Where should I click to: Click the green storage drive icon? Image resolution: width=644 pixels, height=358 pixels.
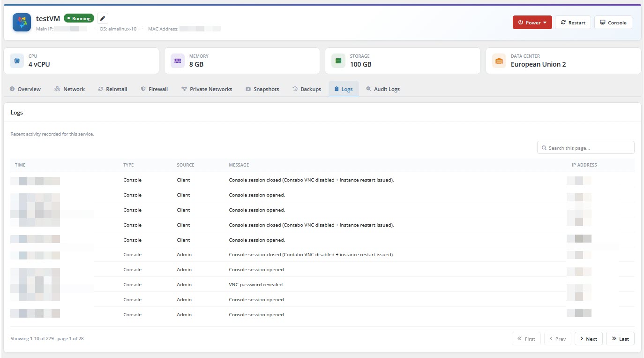pos(338,61)
